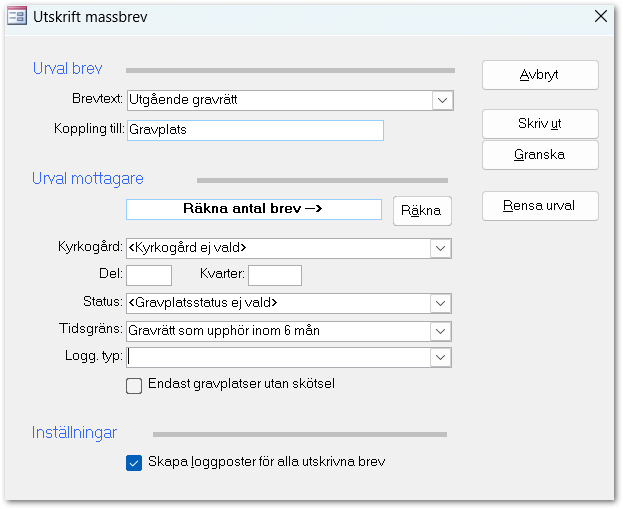Click into the Kvarter input field

click(x=274, y=275)
